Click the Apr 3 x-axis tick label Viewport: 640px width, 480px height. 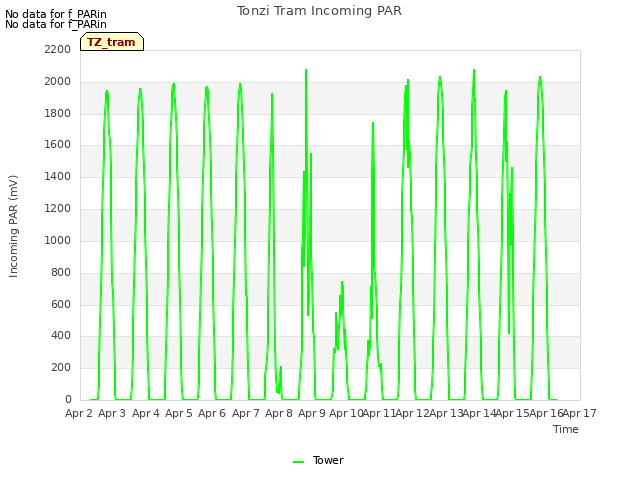tap(112, 413)
